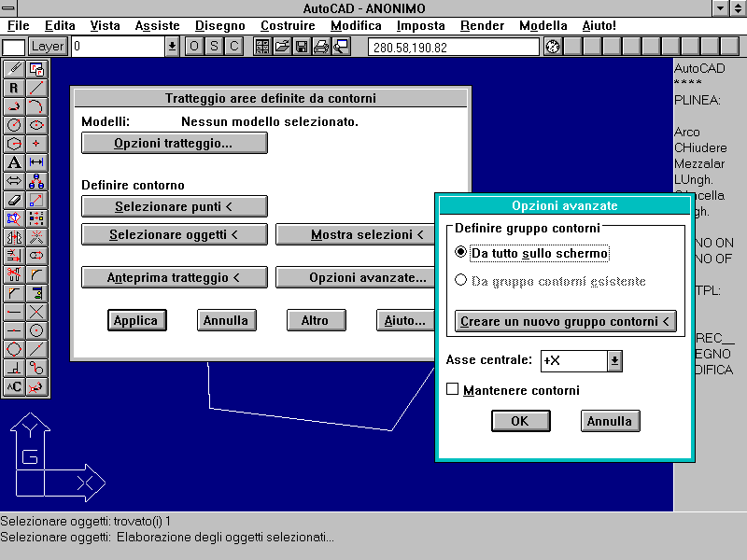
Task: Open the Render menu
Action: (482, 26)
